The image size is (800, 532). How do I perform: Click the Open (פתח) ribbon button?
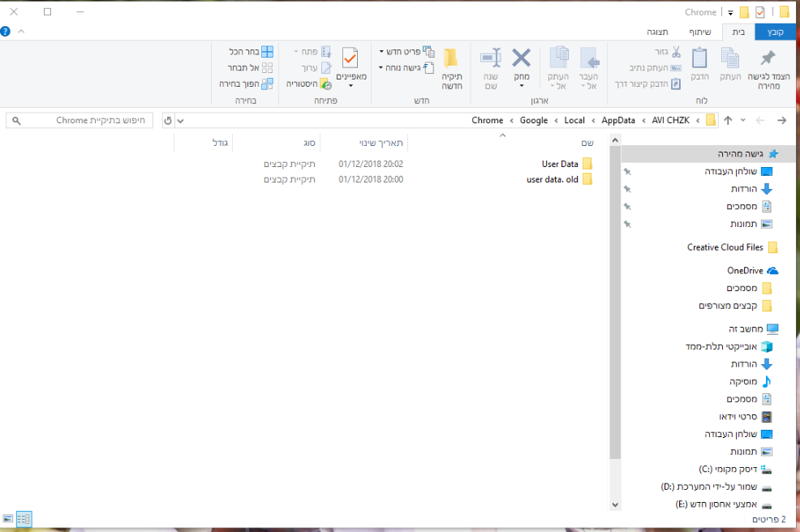[x=312, y=52]
